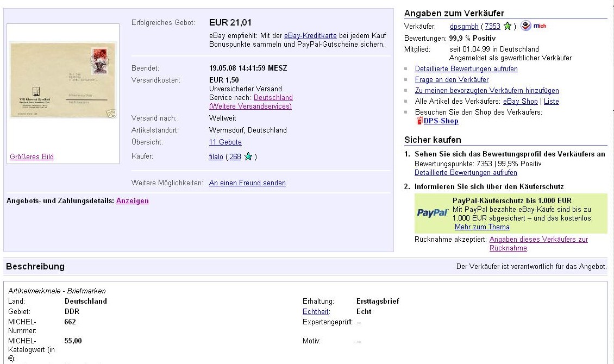
Task: Open the seller's 'eBay Shop' link
Action: pyautogui.click(x=520, y=102)
